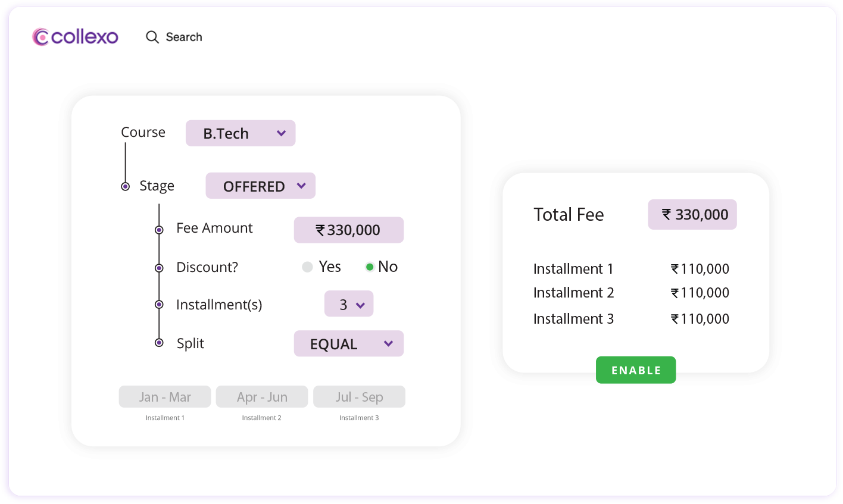This screenshot has width=843, height=504.
Task: Click the Installment(s) node marker icon
Action: (159, 304)
